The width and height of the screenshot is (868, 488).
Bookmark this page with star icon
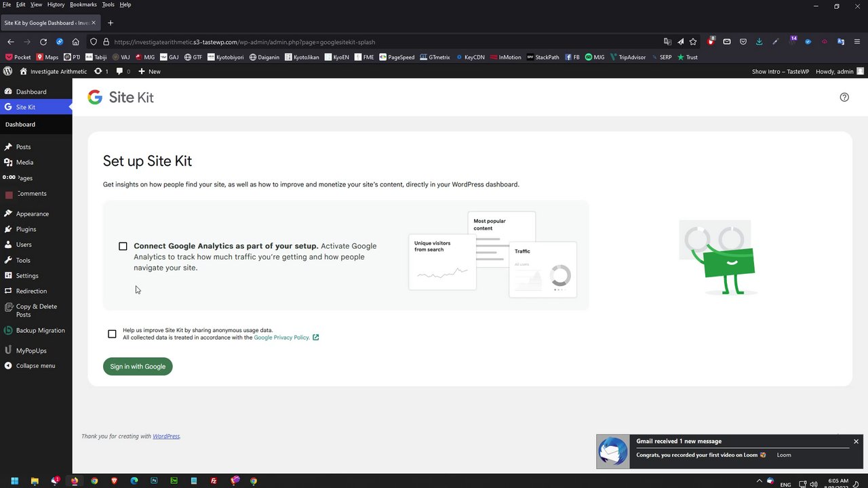pyautogui.click(x=693, y=42)
